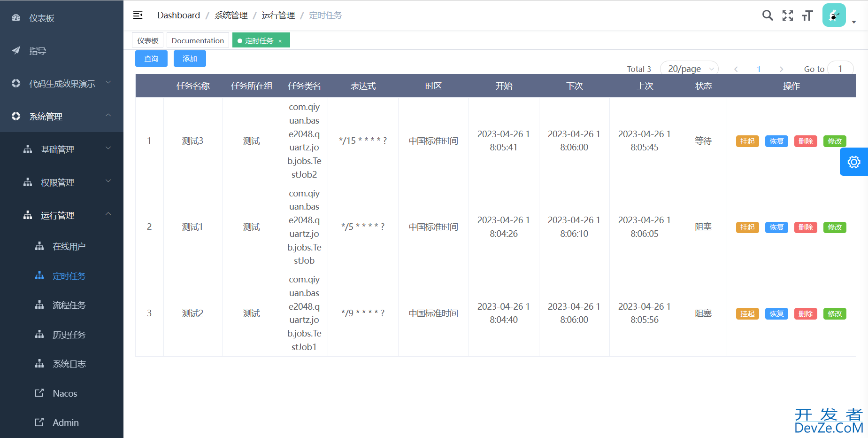Toggle the sidebar hamburger icon
The width and height of the screenshot is (868, 438).
point(138,15)
